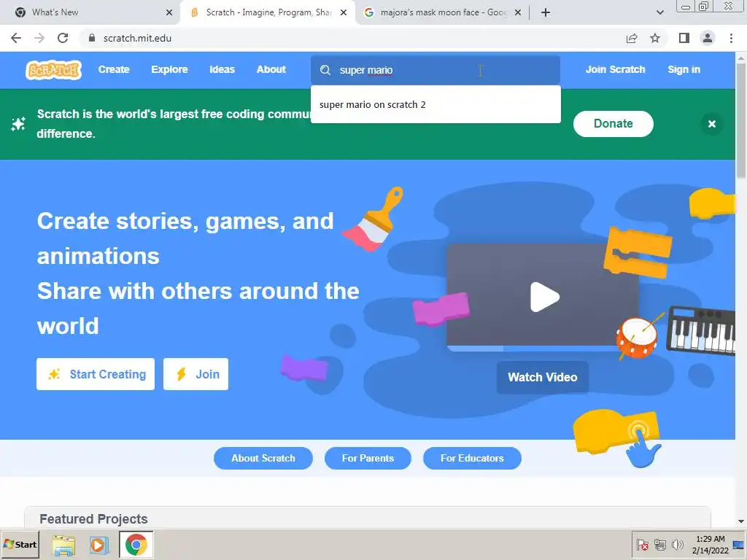
Task: Open a new browser tab
Action: click(546, 12)
